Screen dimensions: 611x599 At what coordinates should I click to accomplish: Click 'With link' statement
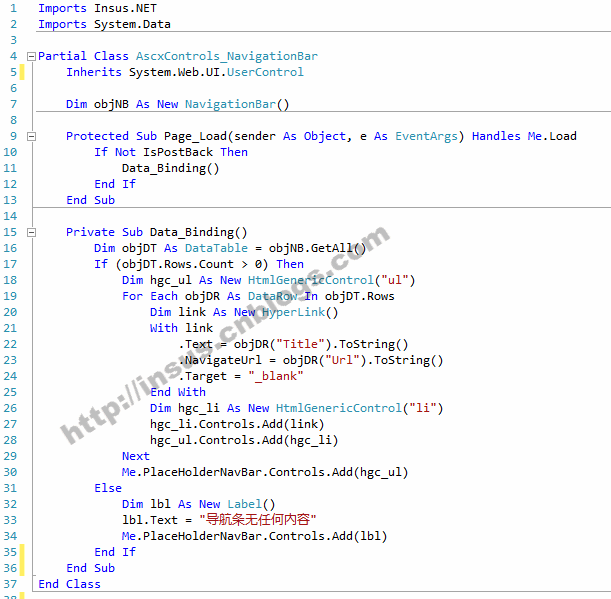pos(181,328)
